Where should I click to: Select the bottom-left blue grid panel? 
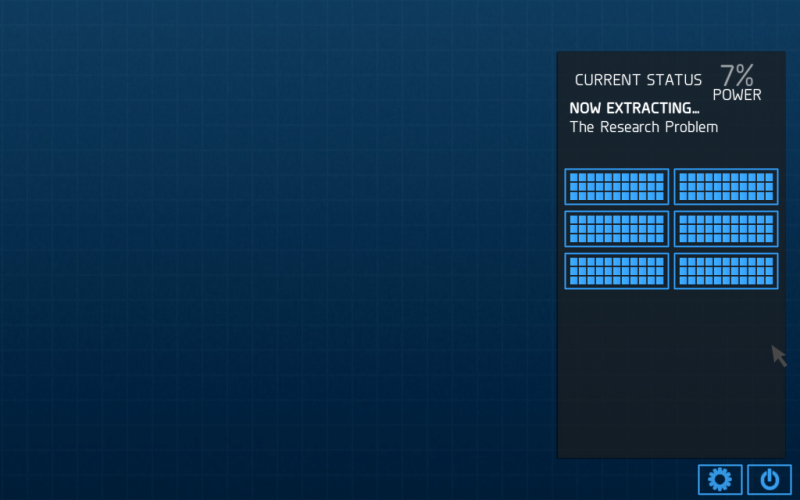click(616, 271)
